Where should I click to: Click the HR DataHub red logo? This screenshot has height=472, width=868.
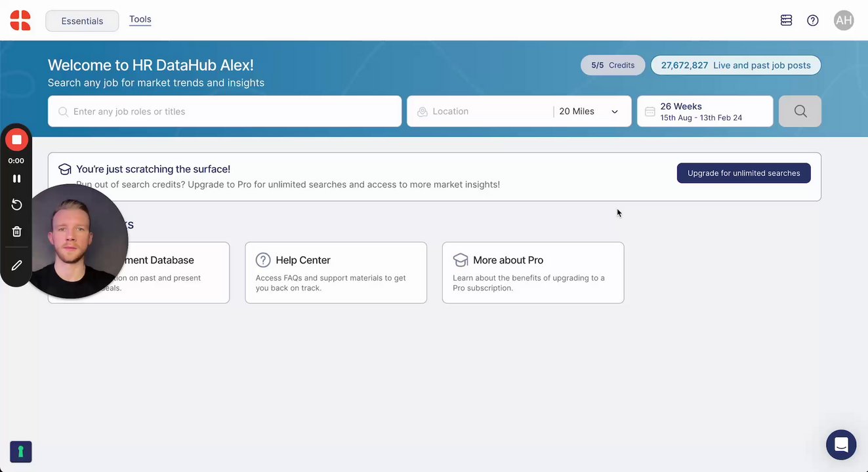pos(20,20)
